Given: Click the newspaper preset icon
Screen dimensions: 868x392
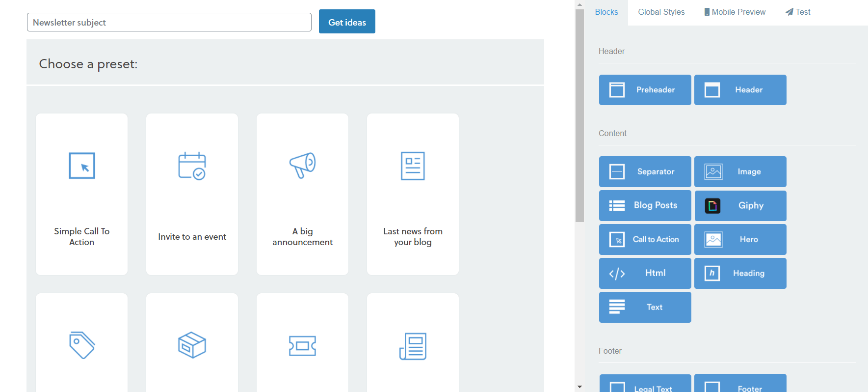Looking at the screenshot, I should point(413,346).
